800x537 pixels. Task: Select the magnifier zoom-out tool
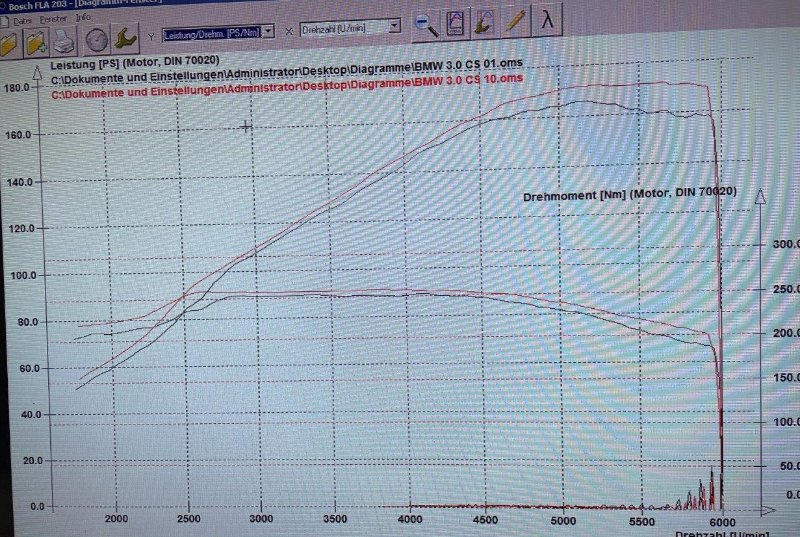(x=427, y=21)
